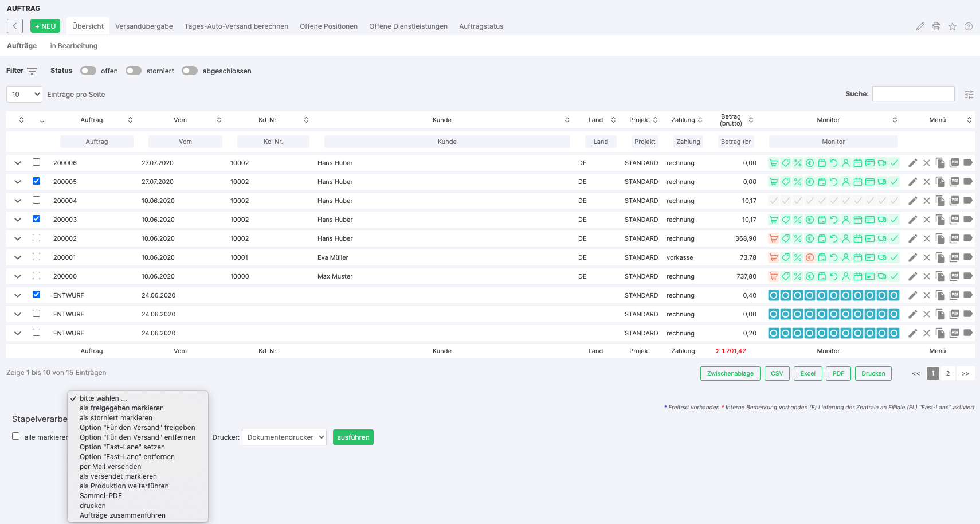
Task: Check the checkbox for order 200004
Action: point(37,200)
